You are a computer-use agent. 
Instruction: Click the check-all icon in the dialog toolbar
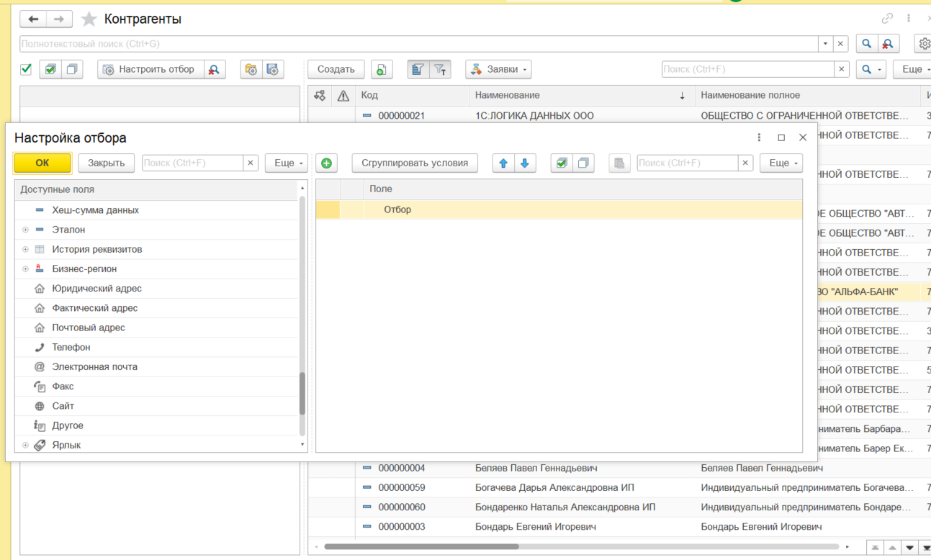pyautogui.click(x=562, y=163)
